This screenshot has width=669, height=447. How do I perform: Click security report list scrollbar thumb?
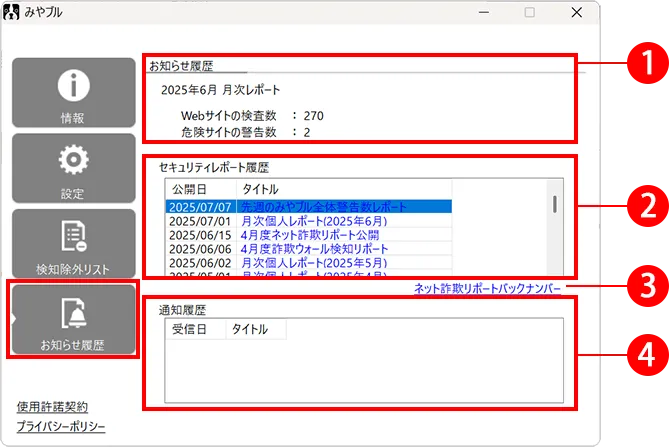(555, 204)
